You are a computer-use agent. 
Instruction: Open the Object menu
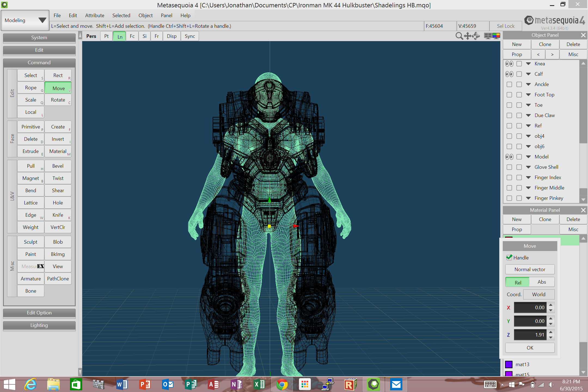click(x=146, y=16)
